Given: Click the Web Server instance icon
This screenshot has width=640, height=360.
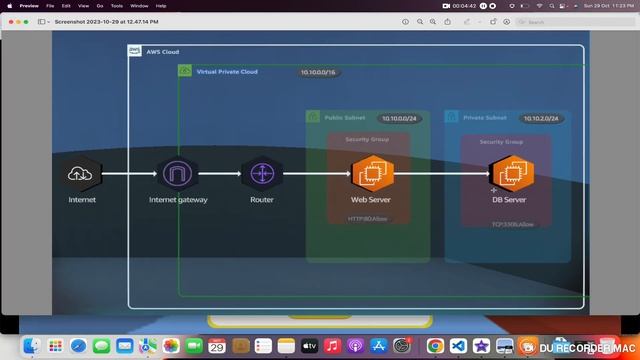Looking at the screenshot, I should [x=372, y=173].
